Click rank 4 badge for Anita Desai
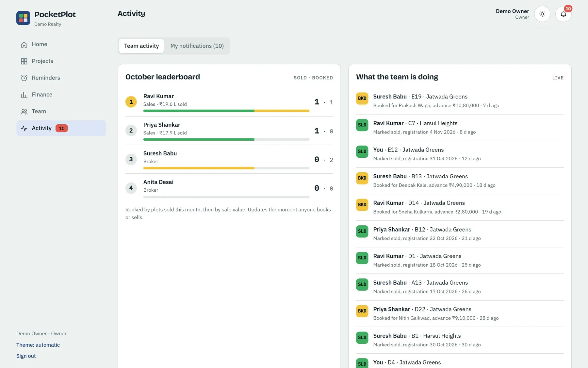 click(x=131, y=188)
